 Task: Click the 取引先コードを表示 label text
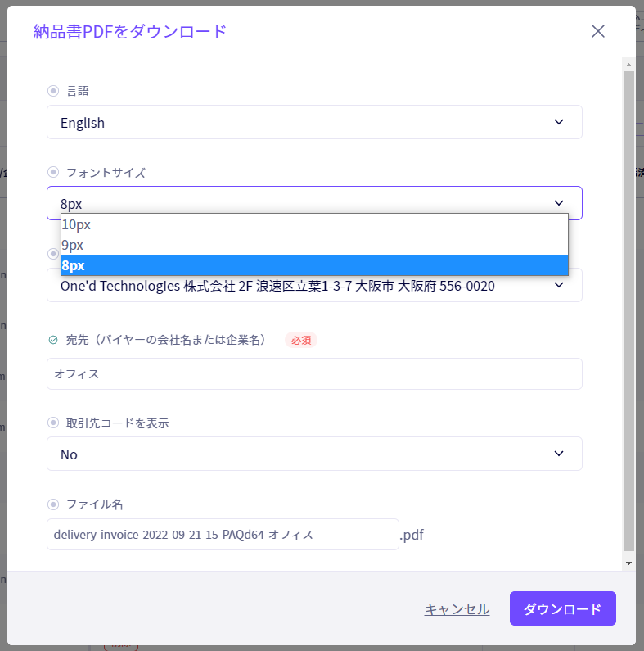tap(118, 423)
